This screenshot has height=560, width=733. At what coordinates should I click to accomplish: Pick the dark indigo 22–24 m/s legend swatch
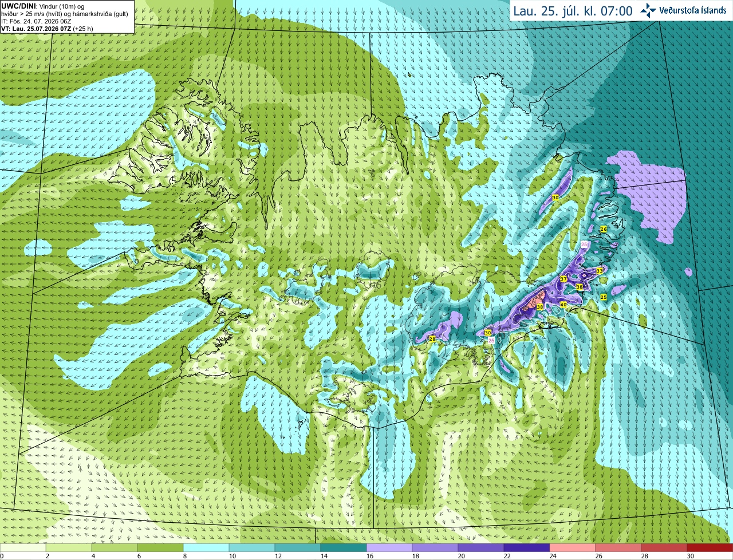click(x=527, y=548)
